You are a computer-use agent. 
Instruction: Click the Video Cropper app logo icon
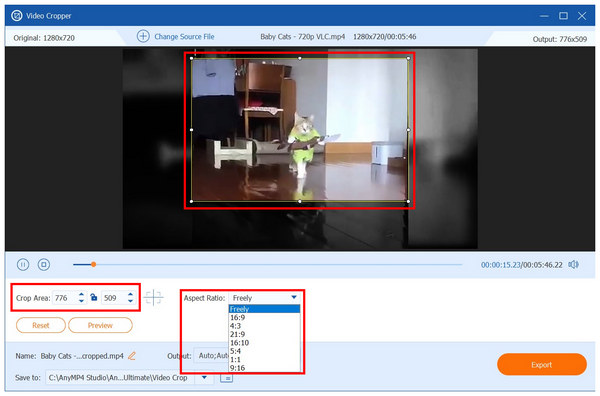coord(16,16)
